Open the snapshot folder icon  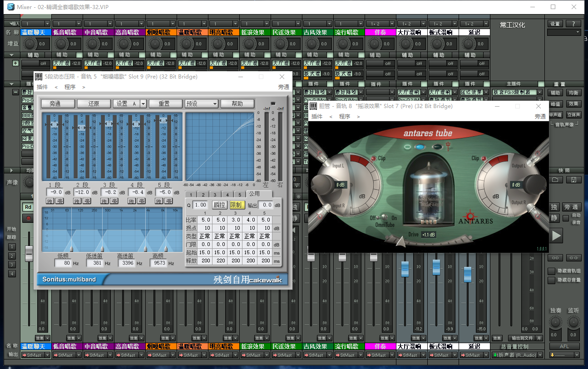pyautogui.click(x=555, y=180)
